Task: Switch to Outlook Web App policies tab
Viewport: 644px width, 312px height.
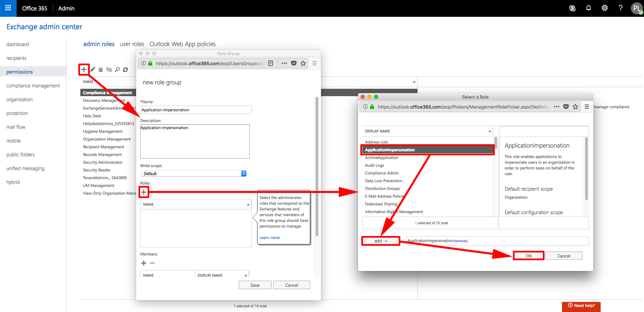Action: [183, 44]
